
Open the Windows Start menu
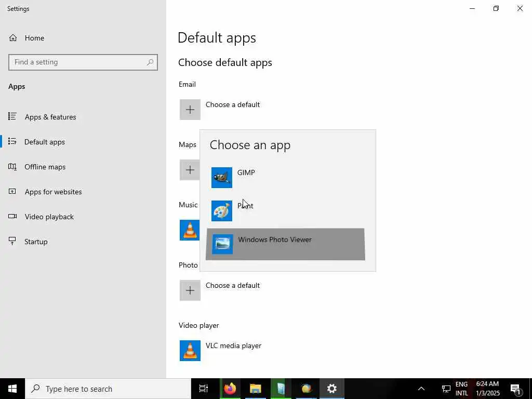pos(12,389)
